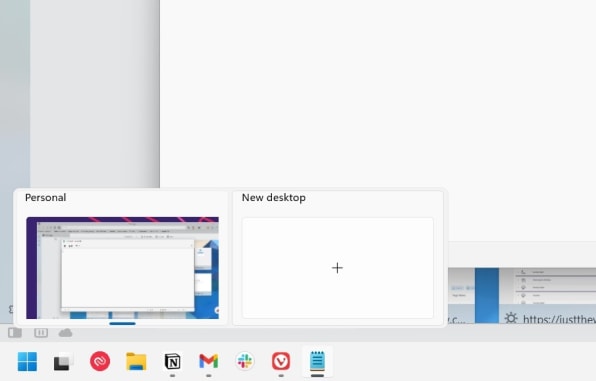This screenshot has width=596, height=381.
Task: Switch to the Vivaldi browser
Action: click(281, 361)
